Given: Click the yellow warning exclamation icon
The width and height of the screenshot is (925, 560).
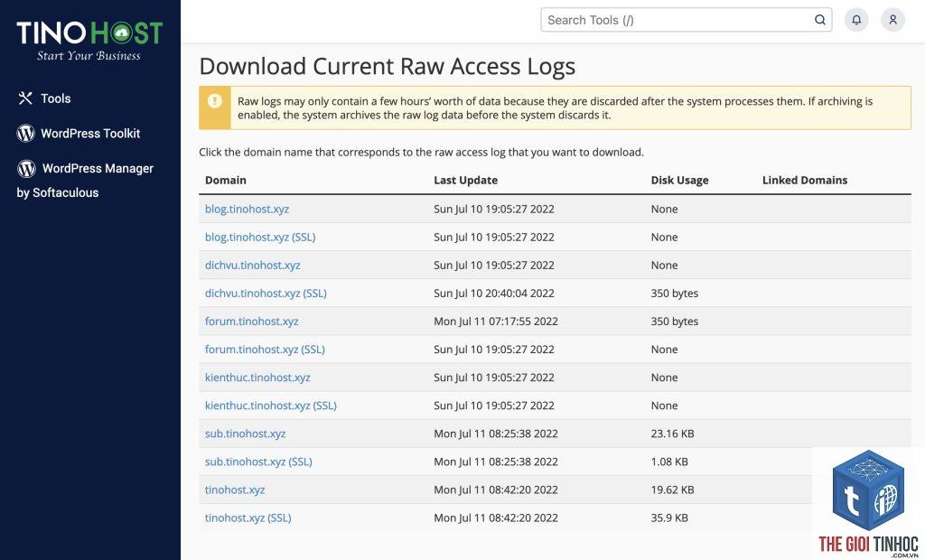Looking at the screenshot, I should click(x=215, y=101).
